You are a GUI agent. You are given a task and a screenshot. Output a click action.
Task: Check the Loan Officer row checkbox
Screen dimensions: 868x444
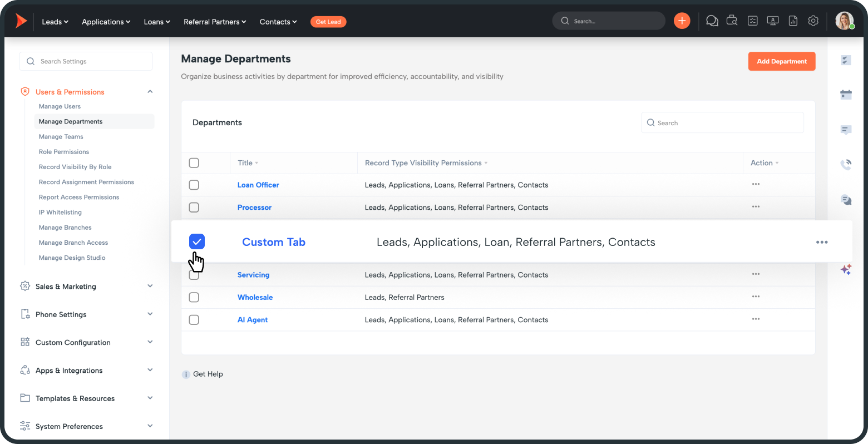[x=194, y=185]
